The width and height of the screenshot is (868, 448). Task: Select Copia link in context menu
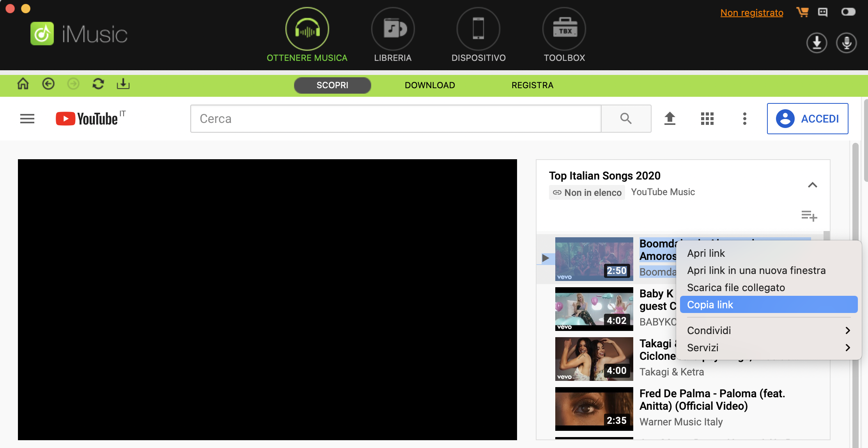(769, 304)
